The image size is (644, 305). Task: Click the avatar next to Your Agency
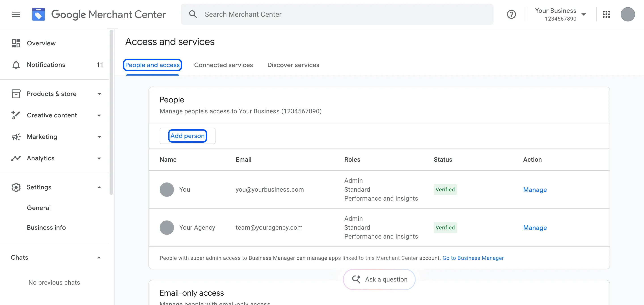point(167,227)
